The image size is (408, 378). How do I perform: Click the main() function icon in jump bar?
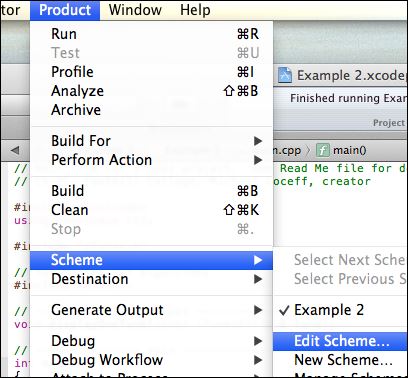point(322,150)
